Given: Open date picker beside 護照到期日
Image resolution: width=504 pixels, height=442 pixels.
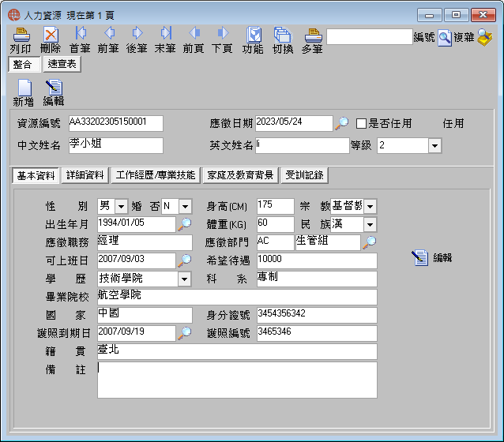Looking at the screenshot, I should 185,333.
